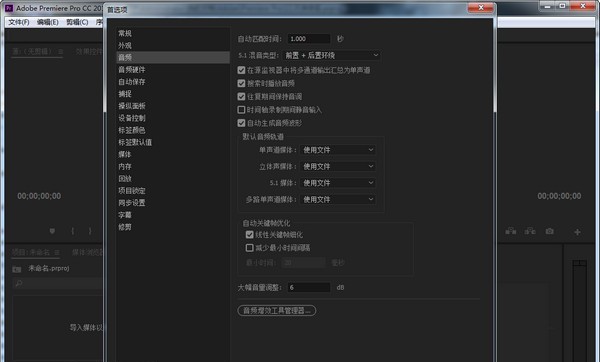This screenshot has height=362, width=600.
Task: Open 剪辑(C) menu in Premiere
Action: click(x=77, y=22)
